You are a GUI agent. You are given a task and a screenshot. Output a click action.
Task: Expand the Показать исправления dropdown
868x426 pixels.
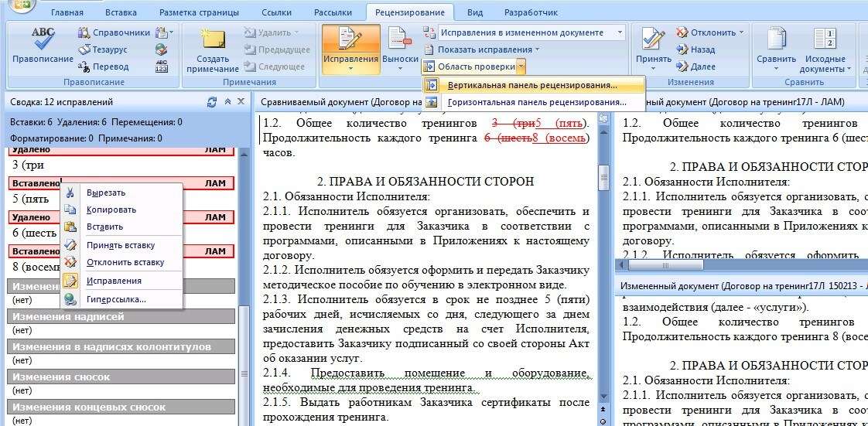[x=488, y=49]
